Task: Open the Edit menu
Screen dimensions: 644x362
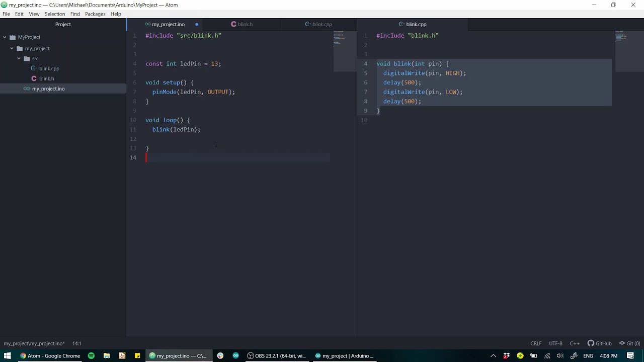Action: tap(19, 14)
